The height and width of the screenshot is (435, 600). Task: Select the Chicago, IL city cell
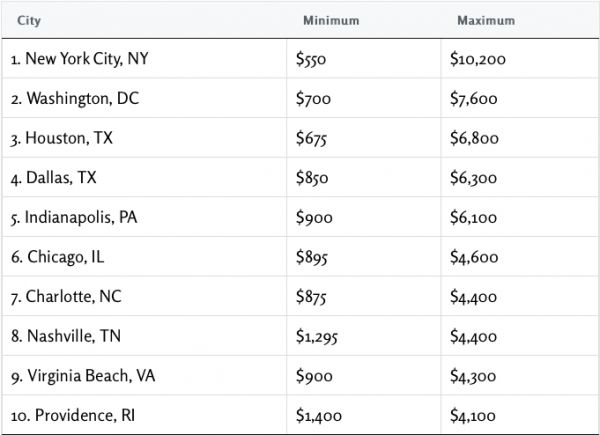(58, 257)
